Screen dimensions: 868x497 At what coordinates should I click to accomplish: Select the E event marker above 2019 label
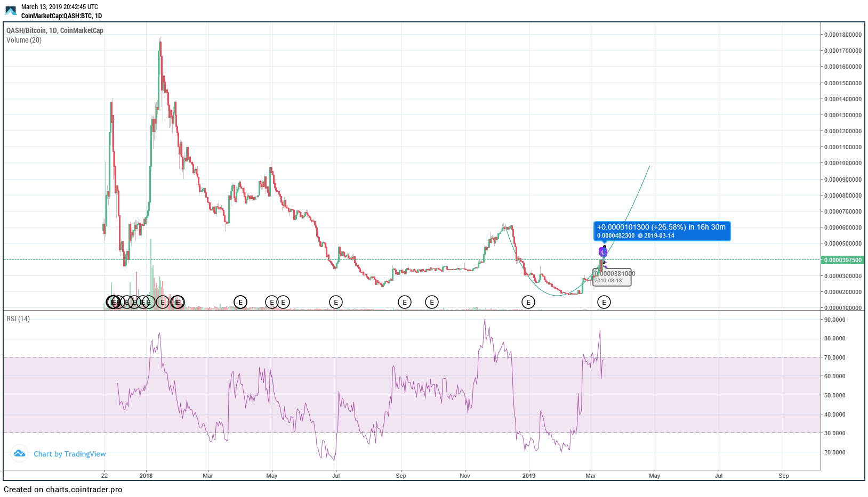click(528, 303)
